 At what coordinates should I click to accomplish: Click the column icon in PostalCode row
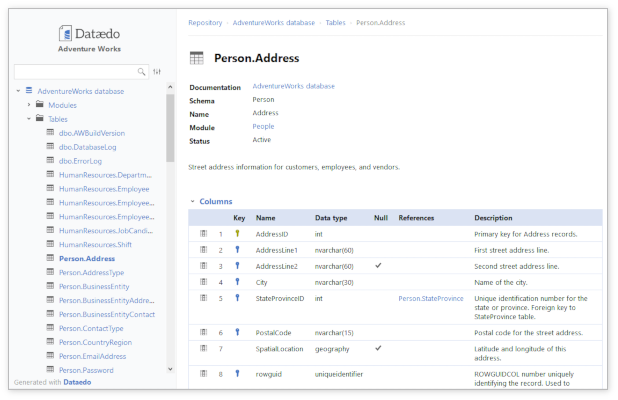tap(203, 332)
